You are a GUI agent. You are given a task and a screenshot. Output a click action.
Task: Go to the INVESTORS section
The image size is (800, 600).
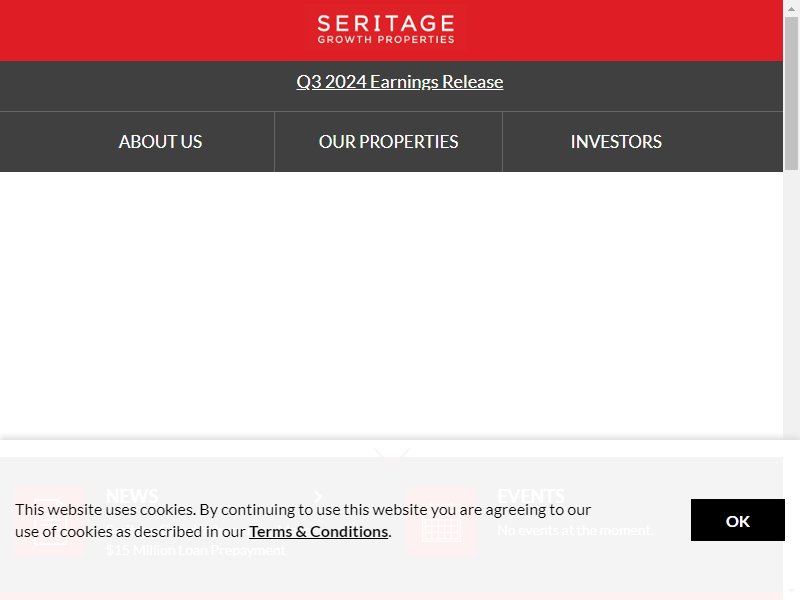tap(616, 141)
